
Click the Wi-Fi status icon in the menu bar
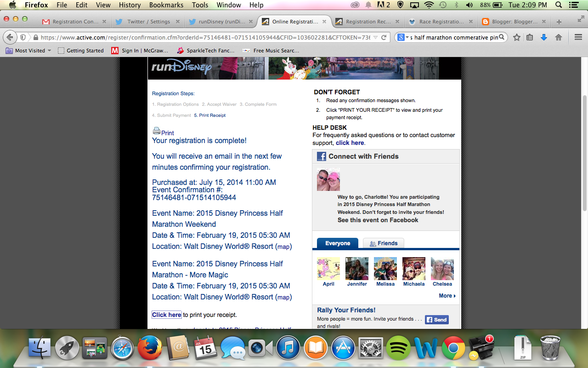click(429, 5)
